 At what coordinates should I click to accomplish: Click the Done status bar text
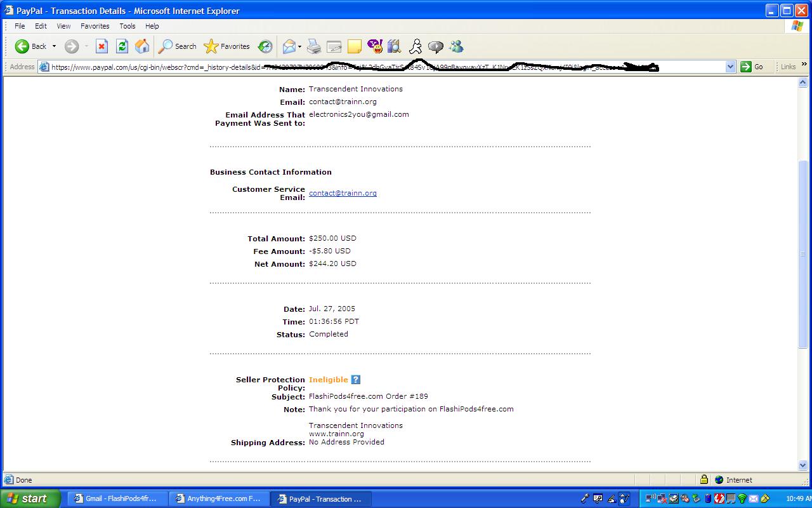pyautogui.click(x=24, y=480)
